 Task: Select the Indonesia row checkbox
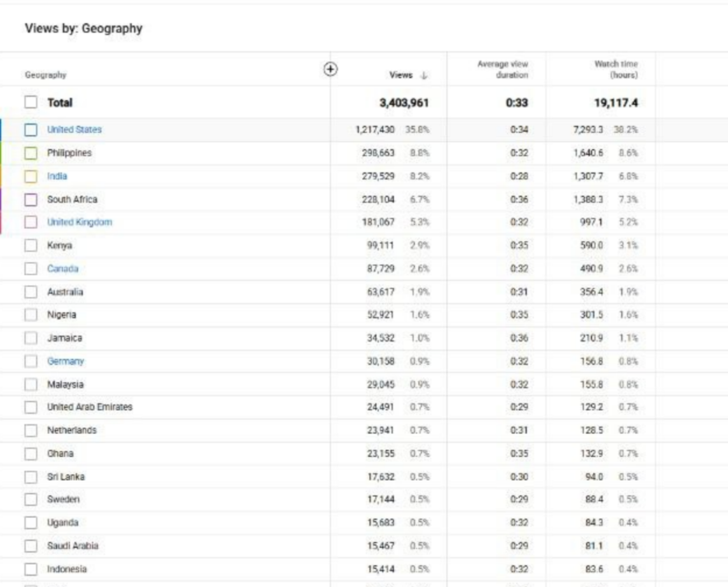[x=31, y=569]
